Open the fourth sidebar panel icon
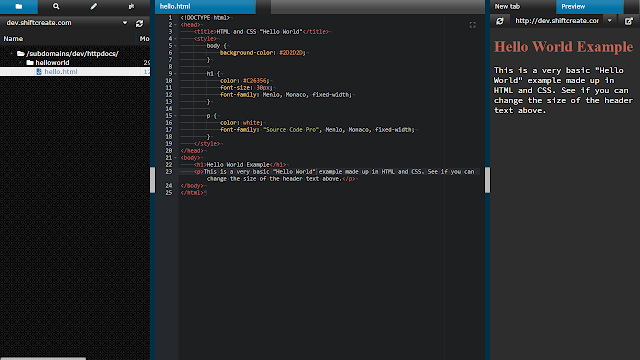Viewport: 640px width, 360px height. pyautogui.click(x=131, y=7)
